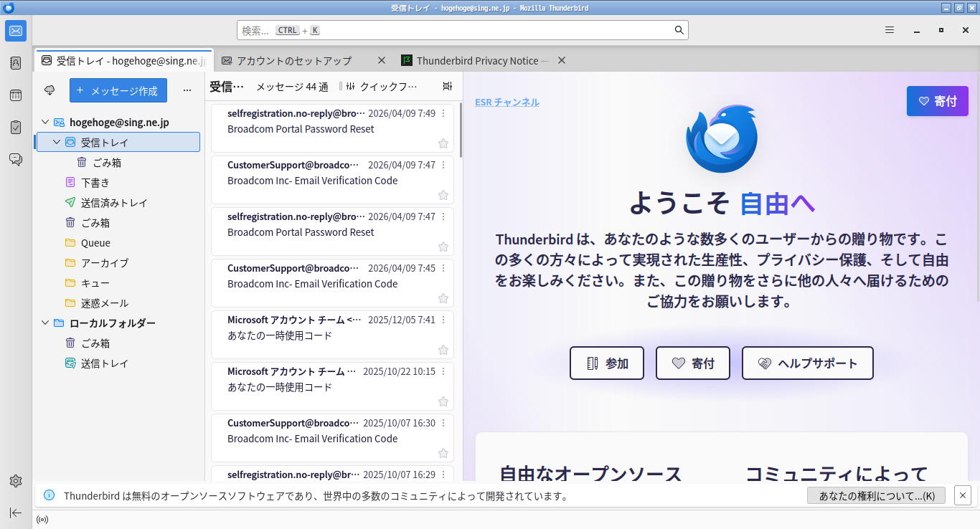Open the 送信トレイ outbox folder
Image resolution: width=980 pixels, height=529 pixels.
(x=118, y=363)
